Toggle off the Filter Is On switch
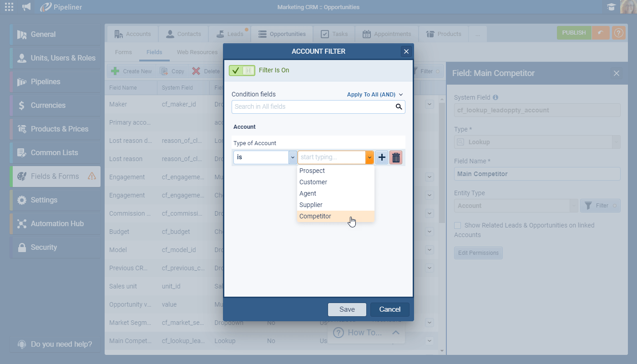The width and height of the screenshot is (637, 364). 242,71
